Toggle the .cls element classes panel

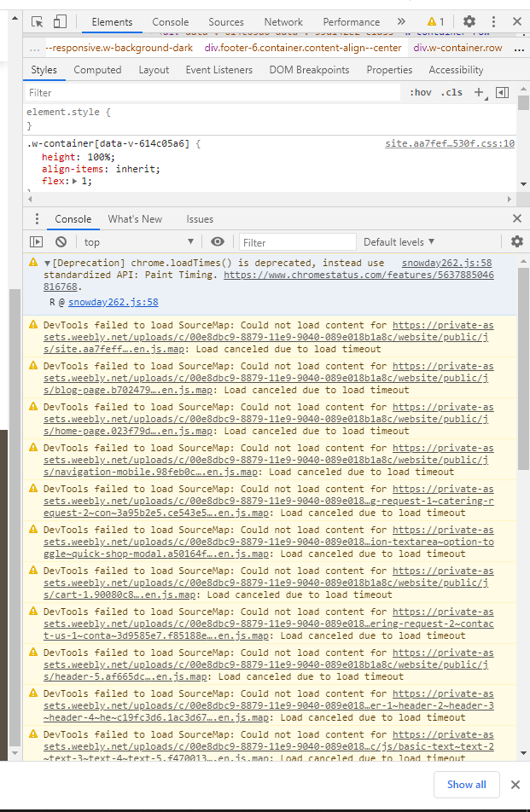point(451,92)
